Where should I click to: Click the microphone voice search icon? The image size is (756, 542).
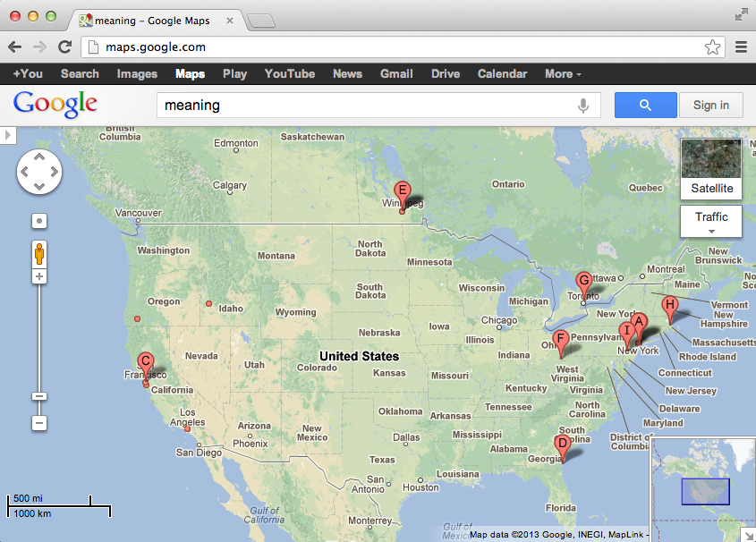583,106
